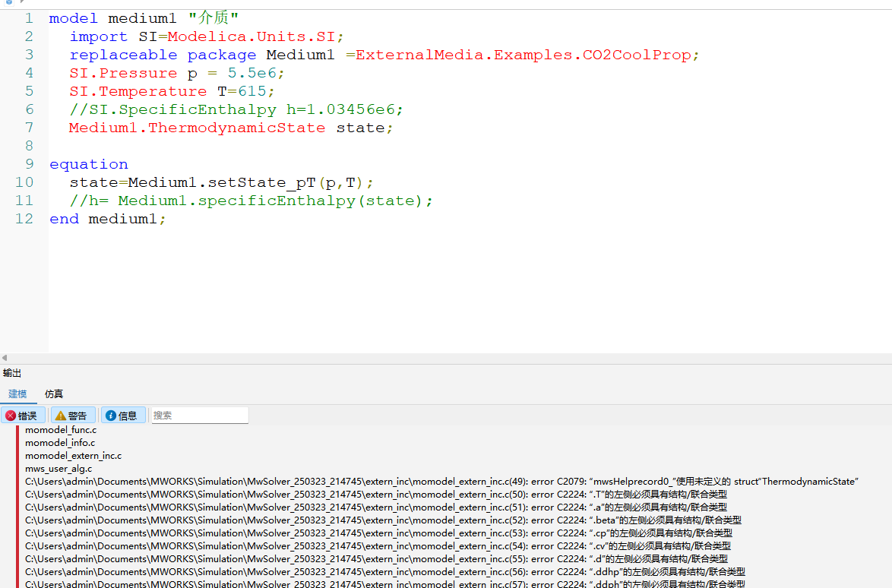Select the error line about ".ddhp"

click(x=385, y=572)
